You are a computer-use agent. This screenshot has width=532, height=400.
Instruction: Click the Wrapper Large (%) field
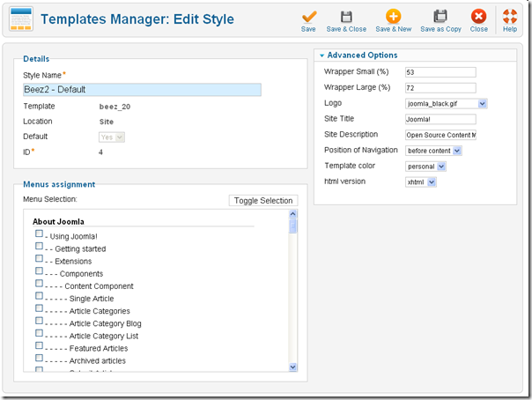pyautogui.click(x=440, y=88)
